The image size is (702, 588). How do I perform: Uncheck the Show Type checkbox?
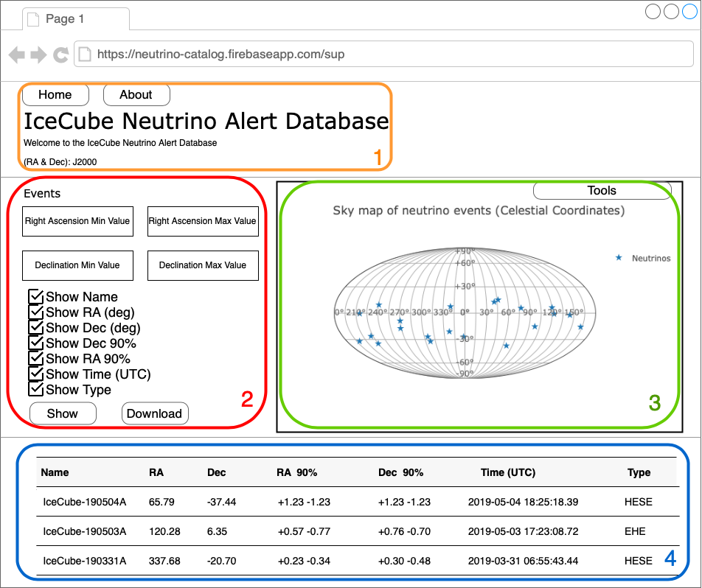(36, 389)
